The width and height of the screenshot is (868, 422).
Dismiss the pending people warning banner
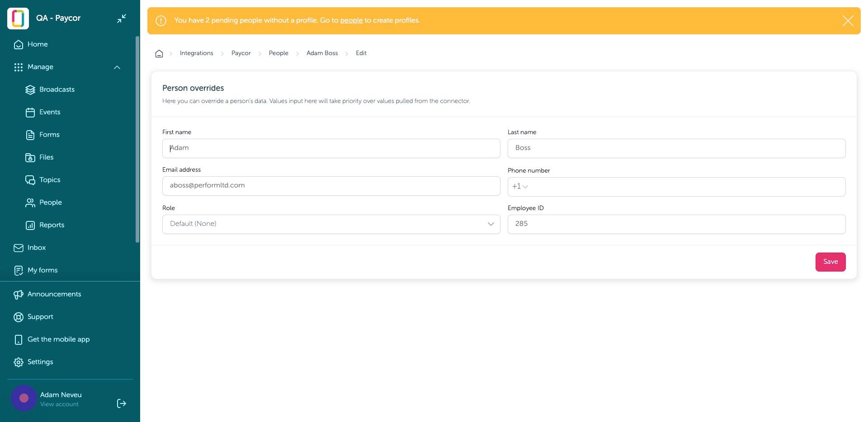pyautogui.click(x=848, y=21)
